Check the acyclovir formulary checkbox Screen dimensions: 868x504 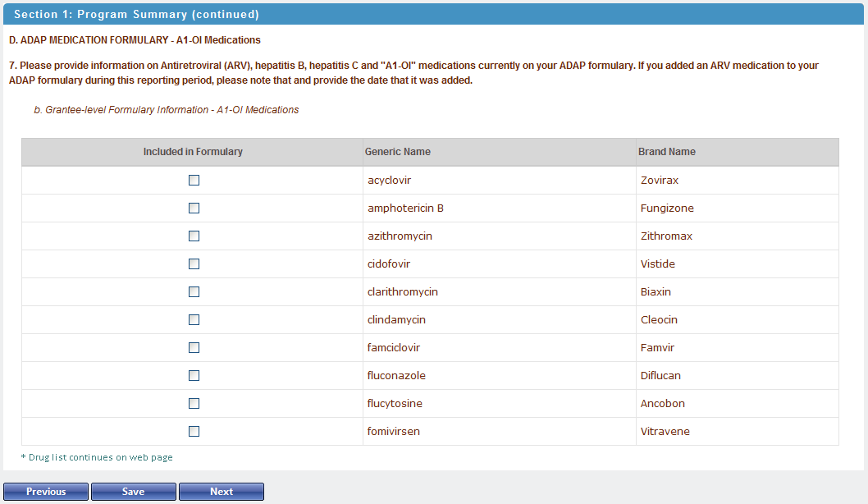[x=194, y=181]
